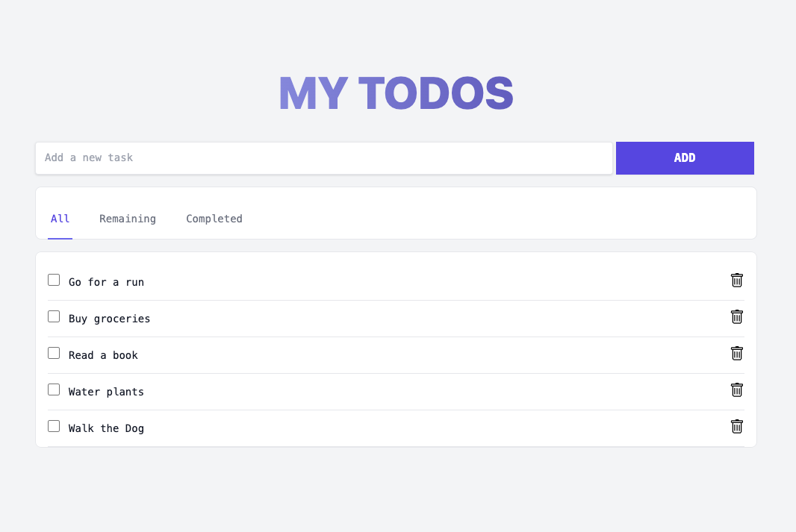Delete "Water plants" via the trash icon
Screen dimensions: 796x532
tap(737, 389)
